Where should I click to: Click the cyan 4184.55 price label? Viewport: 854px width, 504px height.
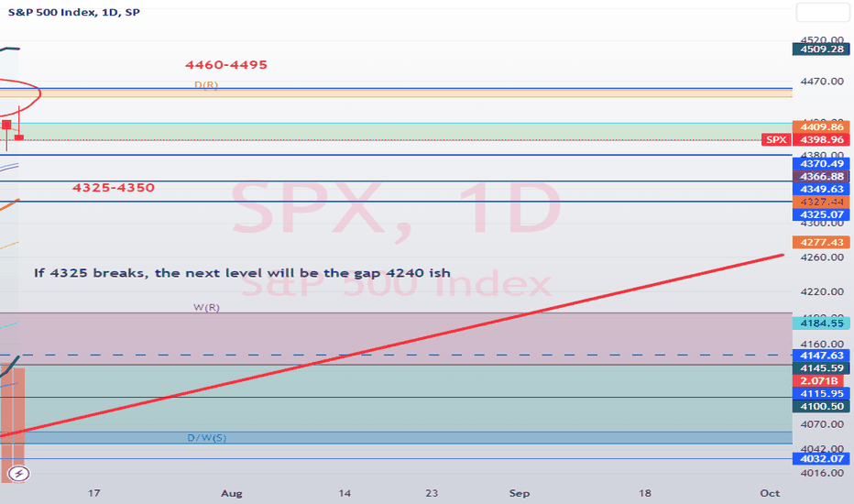pos(821,323)
